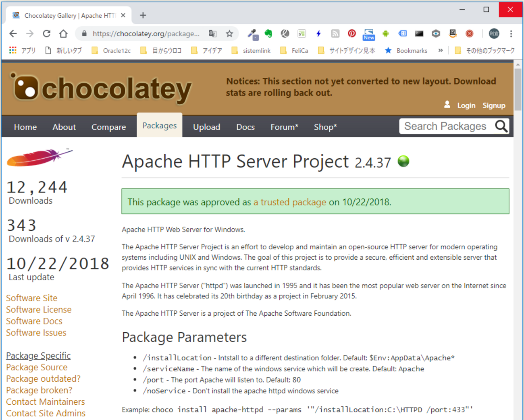This screenshot has width=524, height=420.
Task: Open the Contact Site Admins link
Action: pyautogui.click(x=46, y=413)
